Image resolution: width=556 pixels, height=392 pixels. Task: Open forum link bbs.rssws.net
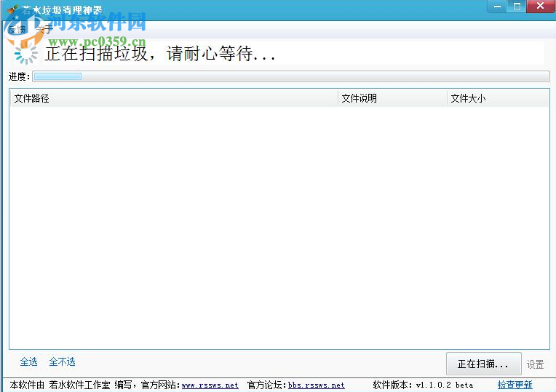pyautogui.click(x=317, y=385)
